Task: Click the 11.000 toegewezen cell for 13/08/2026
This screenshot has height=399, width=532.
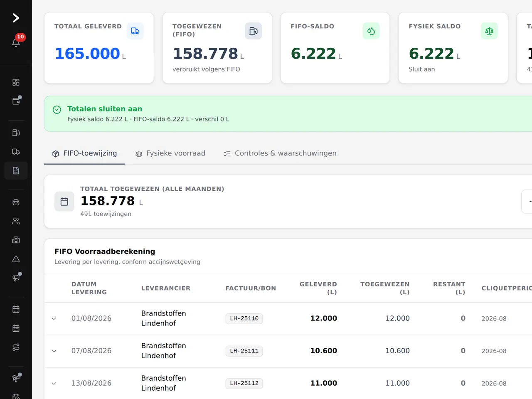Action: tap(397, 383)
